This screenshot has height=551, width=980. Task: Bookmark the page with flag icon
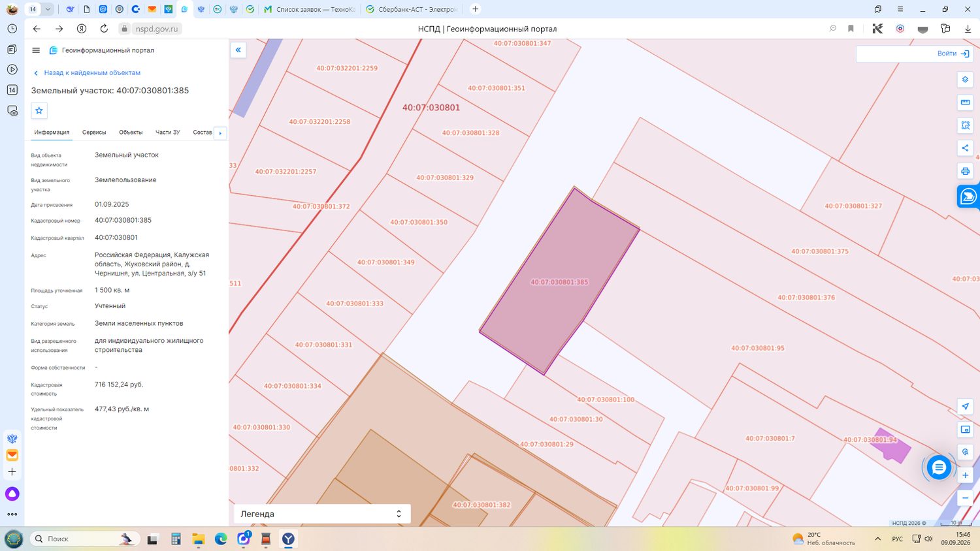pos(851,29)
